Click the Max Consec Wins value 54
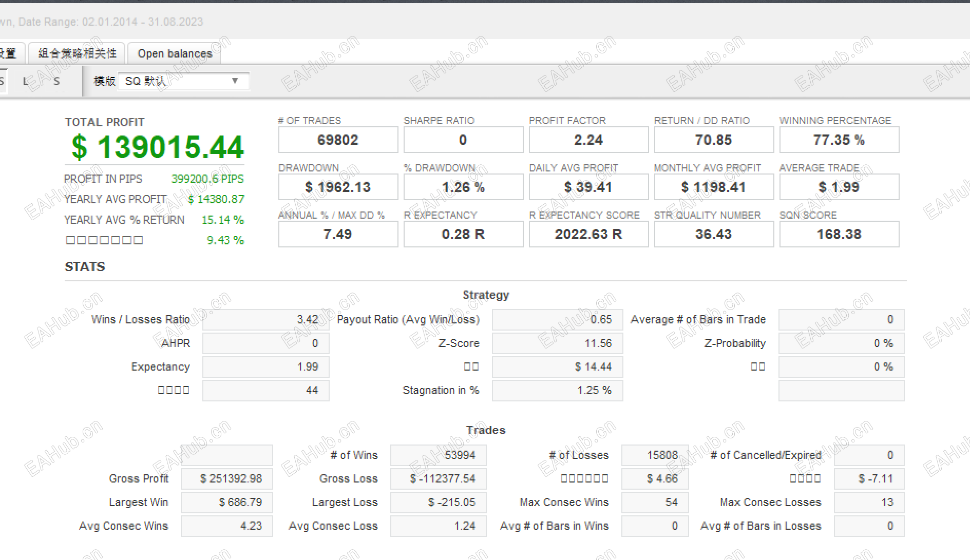970x560 pixels. coord(655,502)
